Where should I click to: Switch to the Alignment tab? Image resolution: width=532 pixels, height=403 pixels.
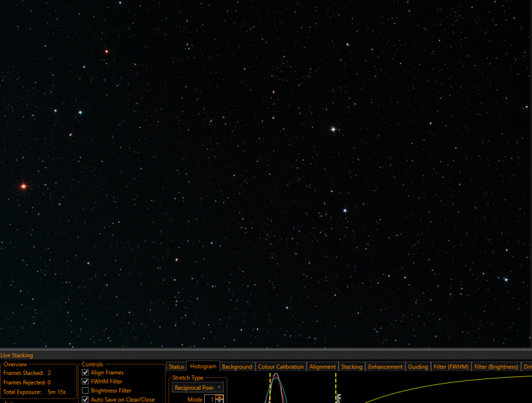coord(323,366)
